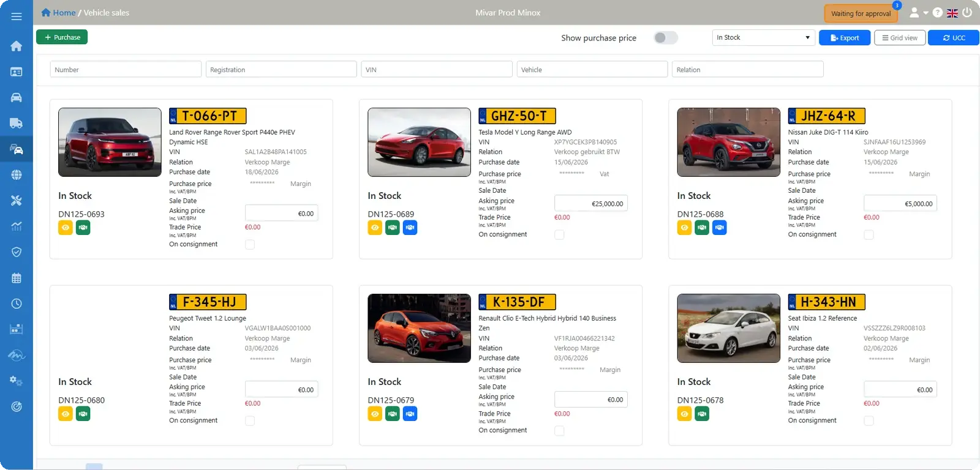This screenshot has width=980, height=470.
Task: Click blue handshake icon for DN125-0679
Action: click(410, 414)
